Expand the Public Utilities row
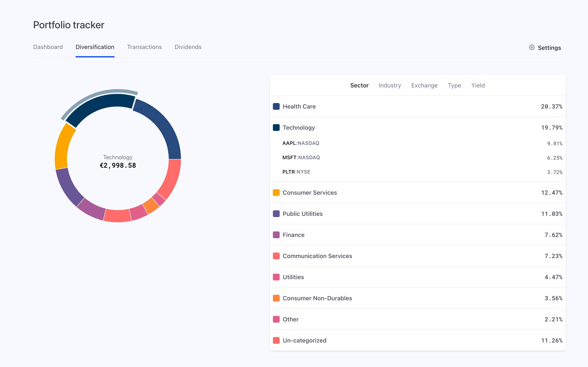Viewport: 588px width, 367px height. (x=302, y=214)
